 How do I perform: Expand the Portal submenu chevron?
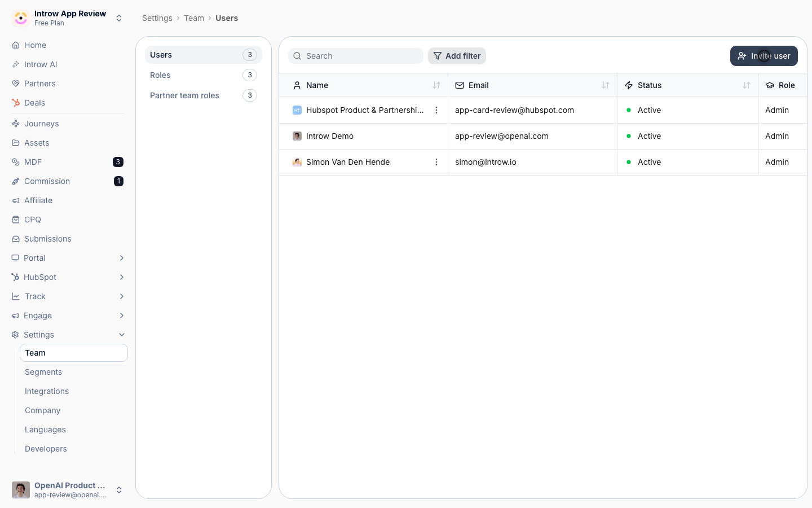point(122,258)
